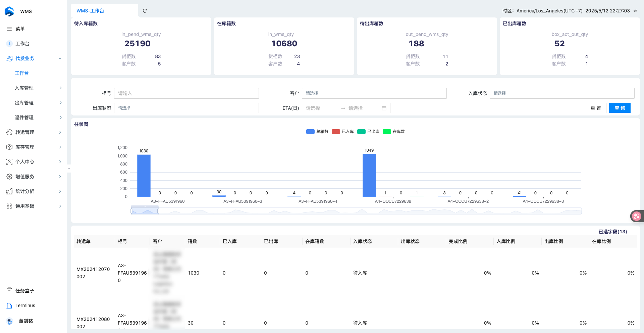Click the floating translate icon at right edge

(636, 216)
